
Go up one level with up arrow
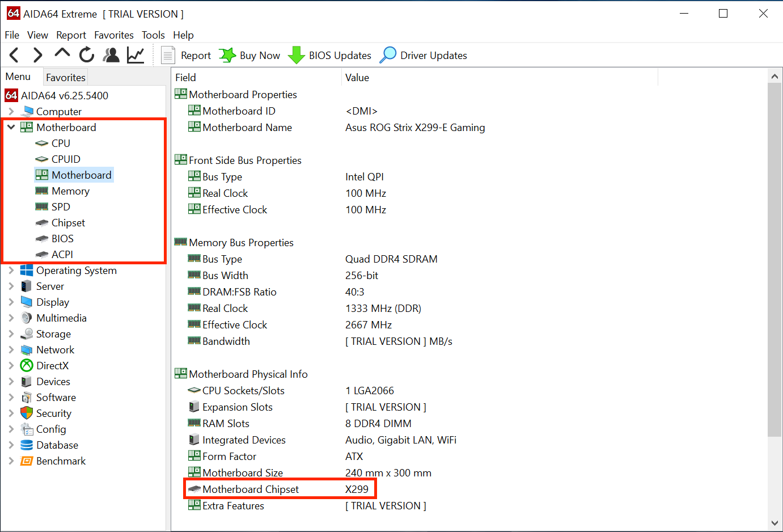tap(62, 54)
